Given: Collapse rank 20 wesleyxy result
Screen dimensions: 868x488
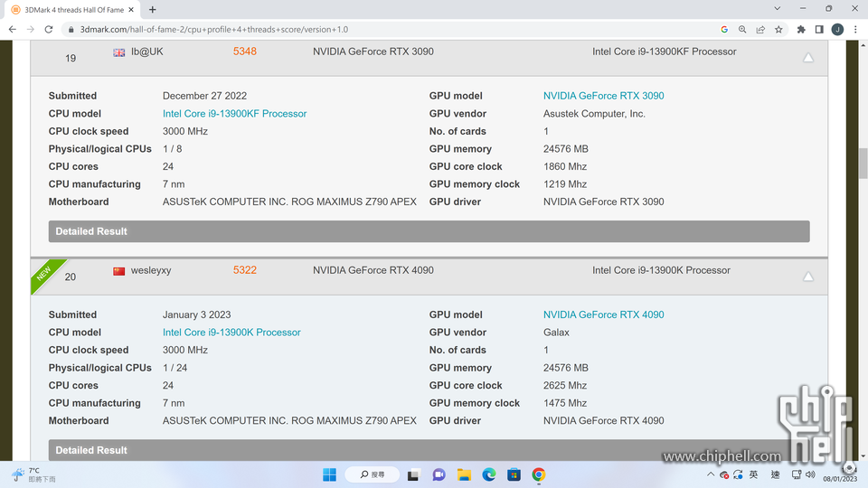Looking at the screenshot, I should tap(808, 277).
